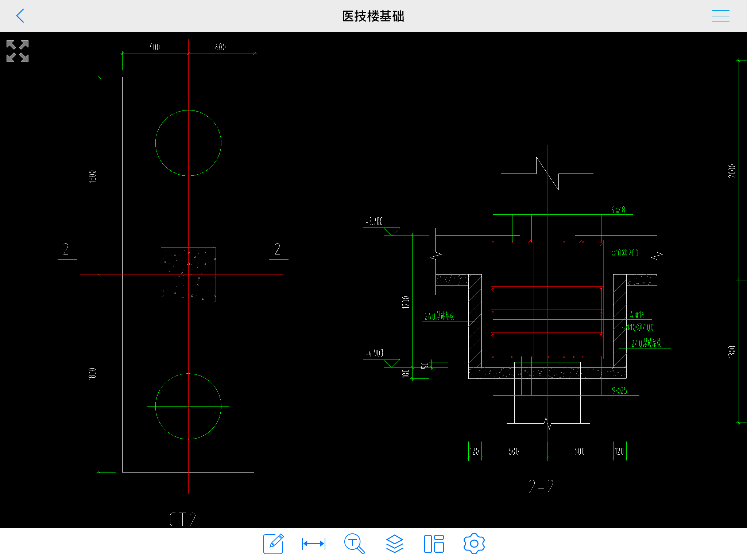Select rebar label 6Φ18
The image size is (747, 560).
tap(618, 210)
